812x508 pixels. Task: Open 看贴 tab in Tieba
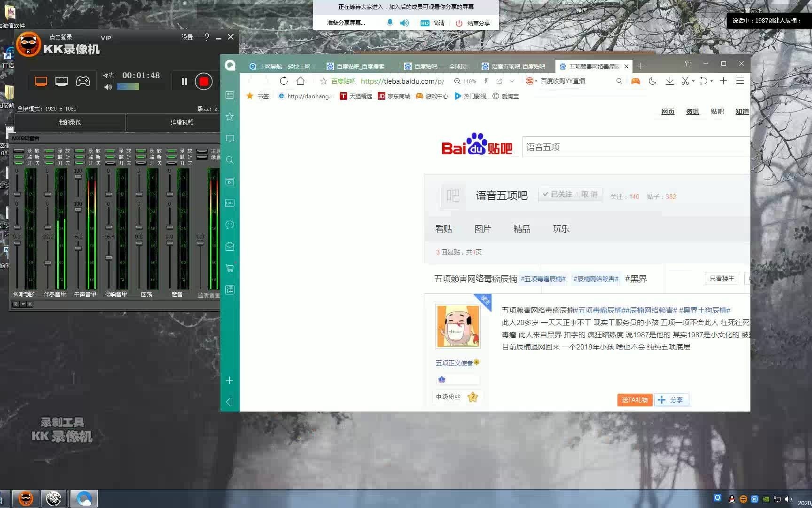(x=444, y=229)
